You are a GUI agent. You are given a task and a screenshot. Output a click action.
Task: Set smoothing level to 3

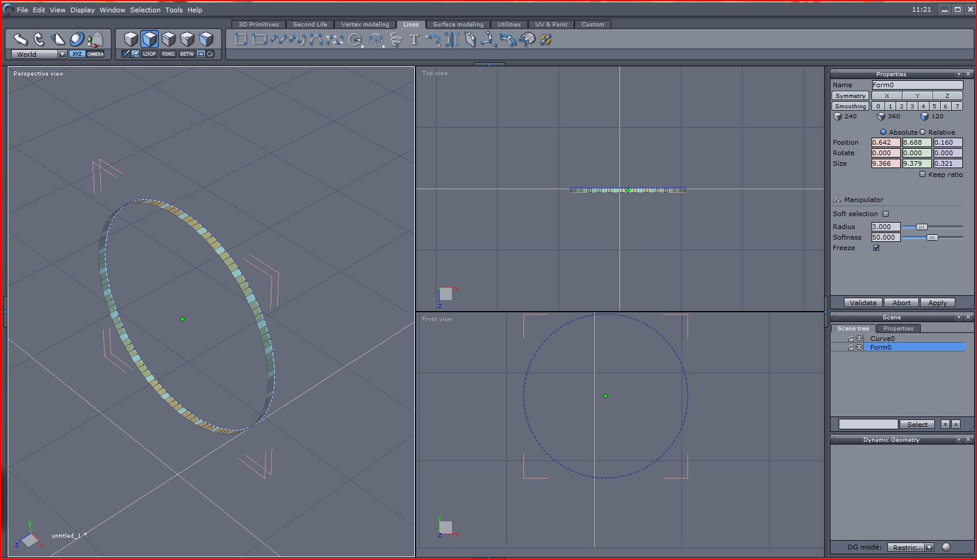912,106
